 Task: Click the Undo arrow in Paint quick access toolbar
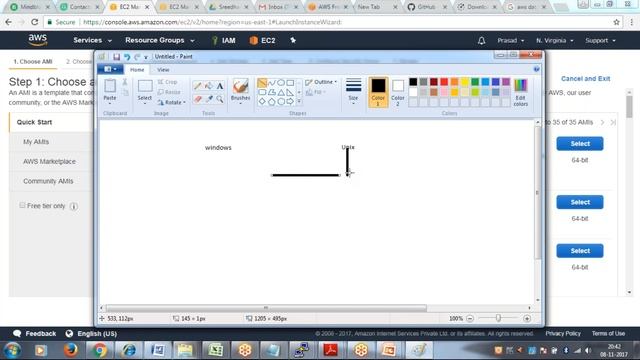pos(127,57)
